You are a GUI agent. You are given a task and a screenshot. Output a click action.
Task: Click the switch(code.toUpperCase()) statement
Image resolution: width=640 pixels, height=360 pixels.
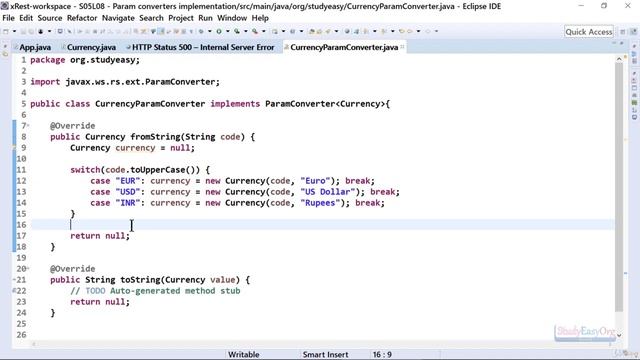click(x=140, y=170)
